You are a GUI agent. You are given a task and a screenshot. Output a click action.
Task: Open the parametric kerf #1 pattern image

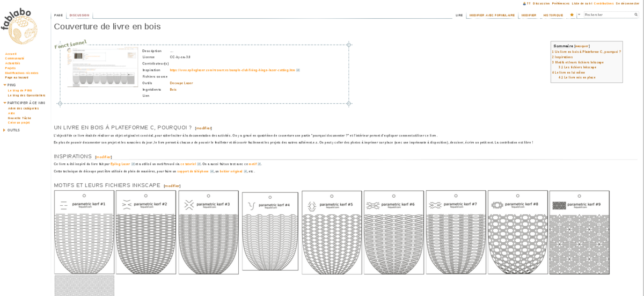tap(84, 232)
